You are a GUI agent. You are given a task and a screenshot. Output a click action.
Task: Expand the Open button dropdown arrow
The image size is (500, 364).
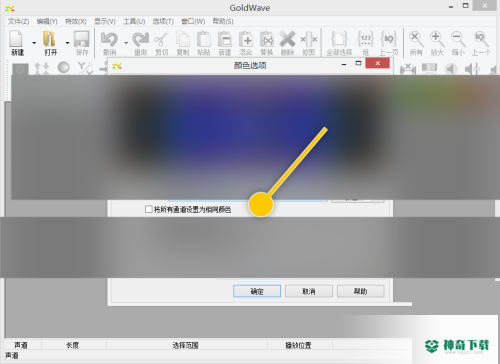(x=67, y=43)
